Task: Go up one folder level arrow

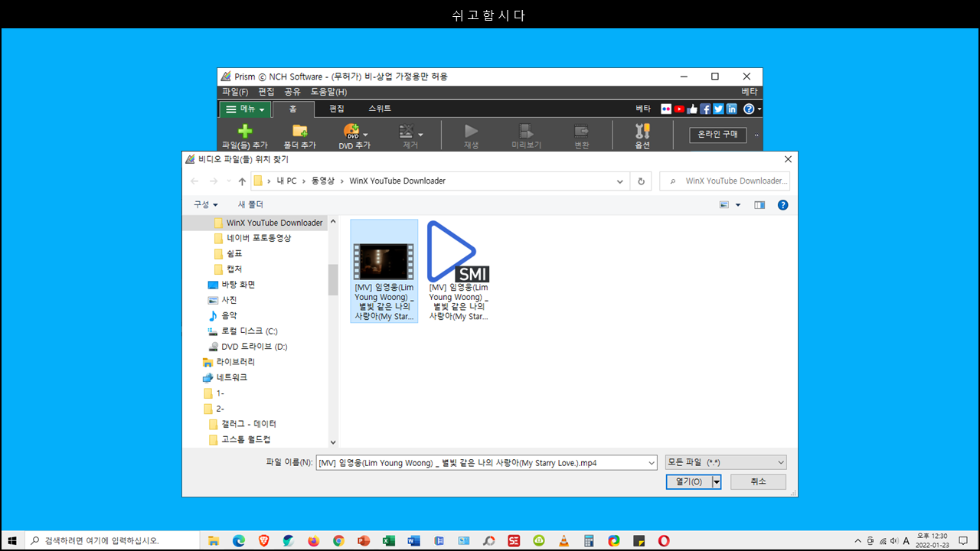Action: pyautogui.click(x=242, y=181)
